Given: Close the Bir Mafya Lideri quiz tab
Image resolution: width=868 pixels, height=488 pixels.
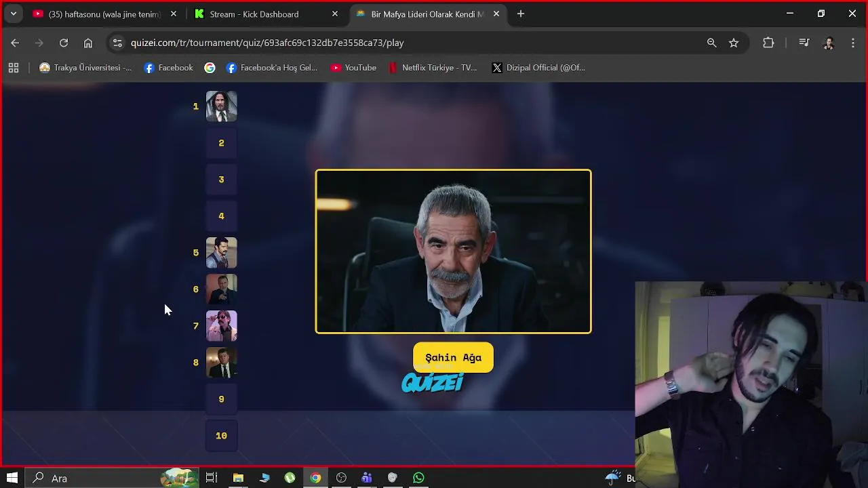Looking at the screenshot, I should coord(496,14).
